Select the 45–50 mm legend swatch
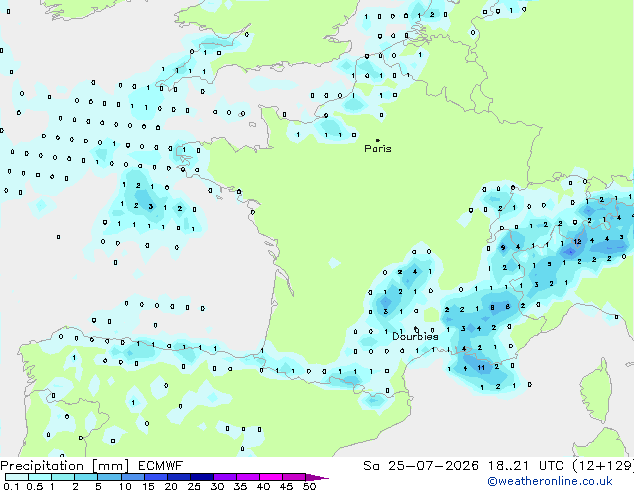This screenshot has width=634, height=490. tap(294, 477)
